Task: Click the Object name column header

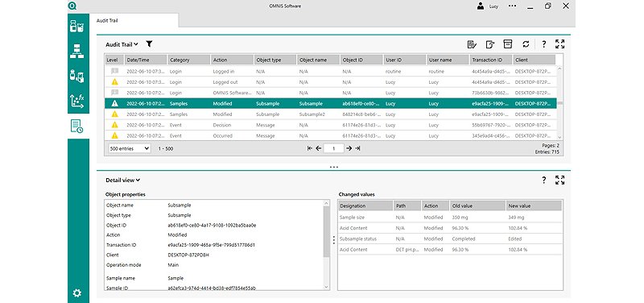Action: point(318,60)
